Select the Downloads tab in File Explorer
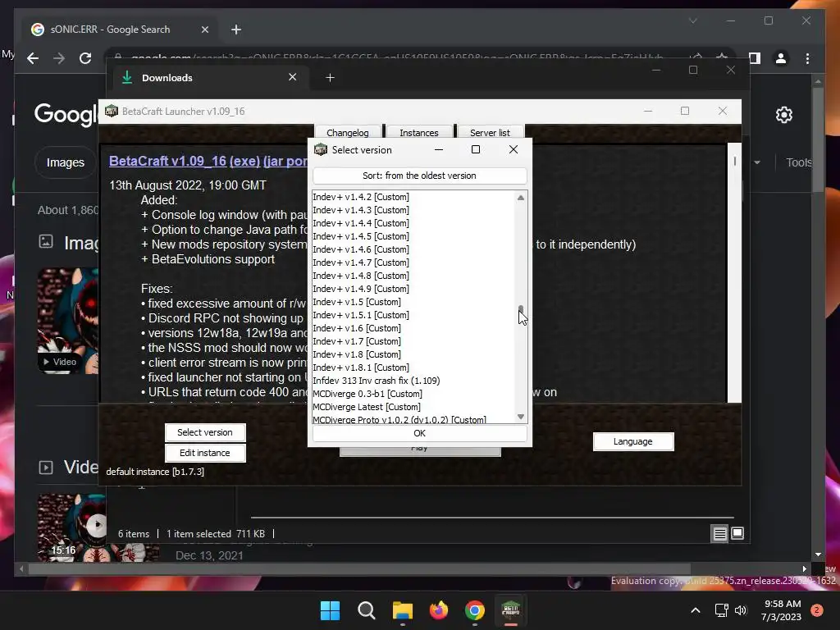Screen dimensions: 840x630 pos(209,78)
